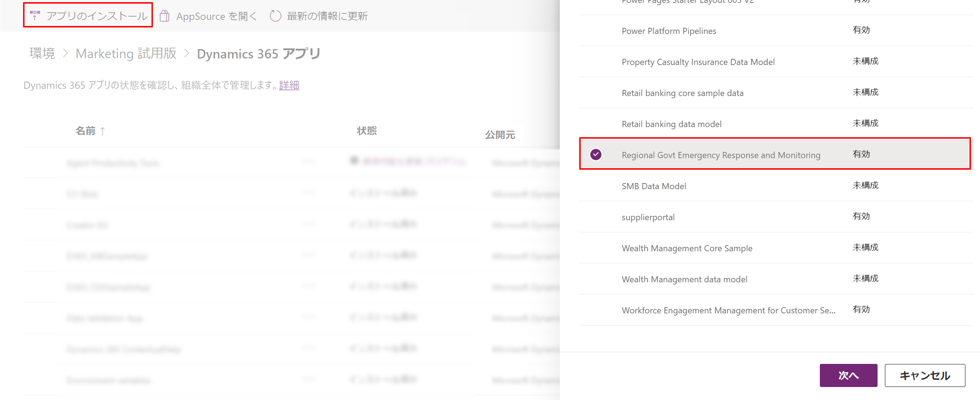
Task: Go to Marketing 試用版 breadcrumb
Action: click(x=126, y=53)
